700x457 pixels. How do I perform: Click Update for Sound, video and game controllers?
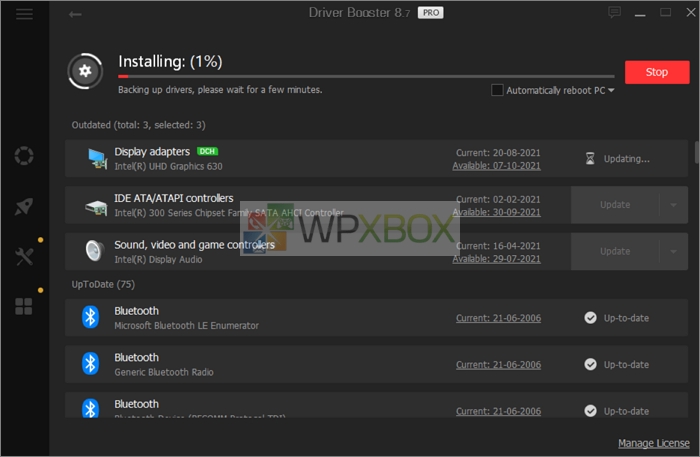coord(615,251)
